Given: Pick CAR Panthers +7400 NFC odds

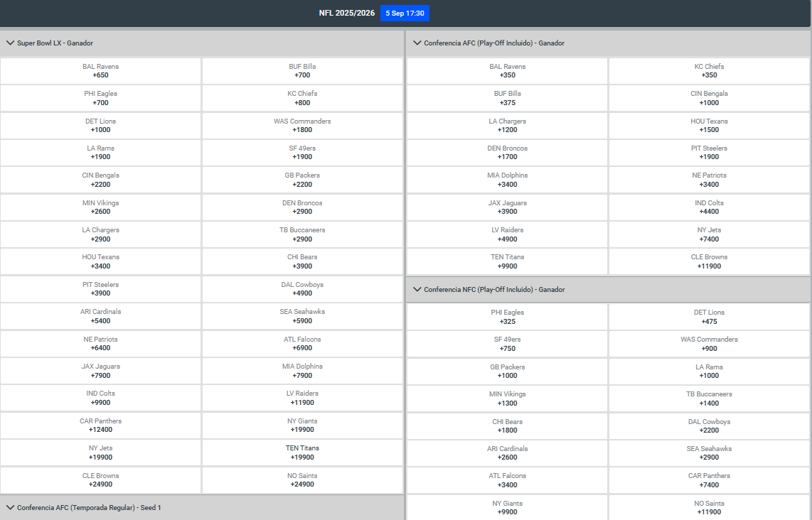Looking at the screenshot, I should 710,481.
